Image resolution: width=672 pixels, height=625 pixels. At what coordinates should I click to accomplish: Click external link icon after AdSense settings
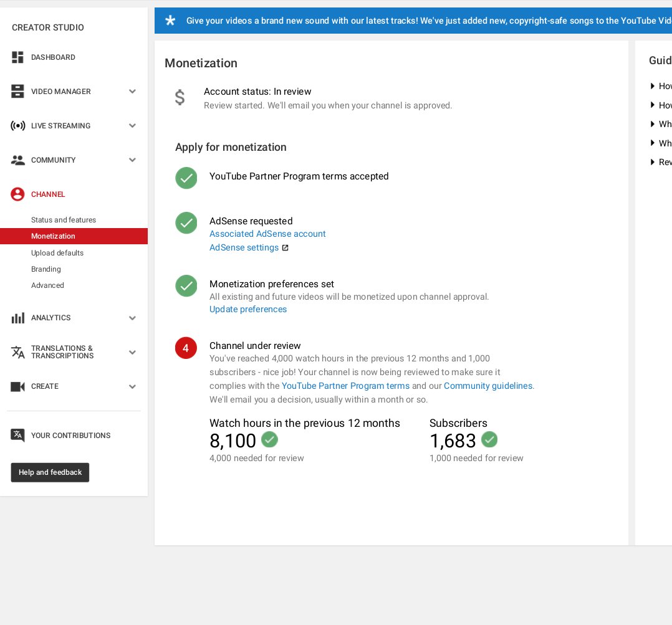point(286,247)
